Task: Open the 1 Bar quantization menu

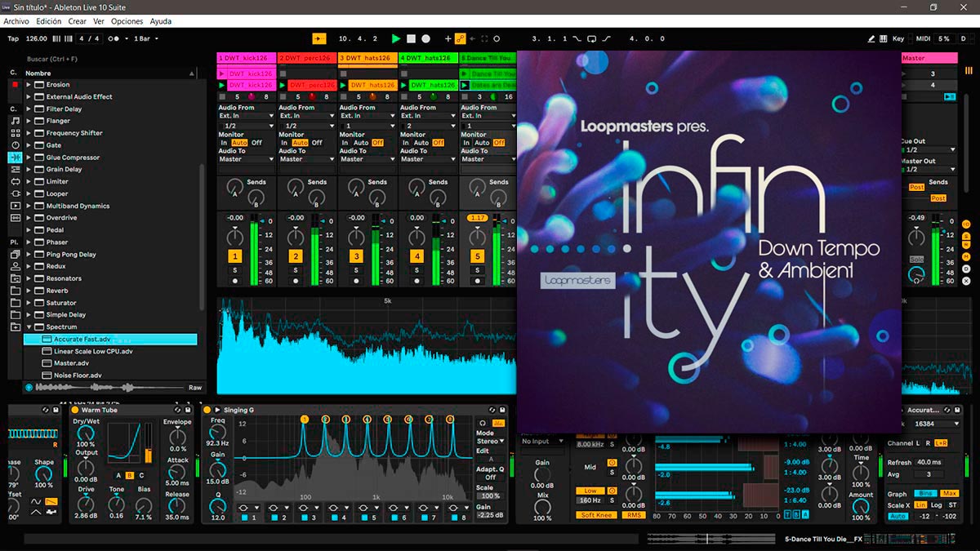Action: coord(145,38)
